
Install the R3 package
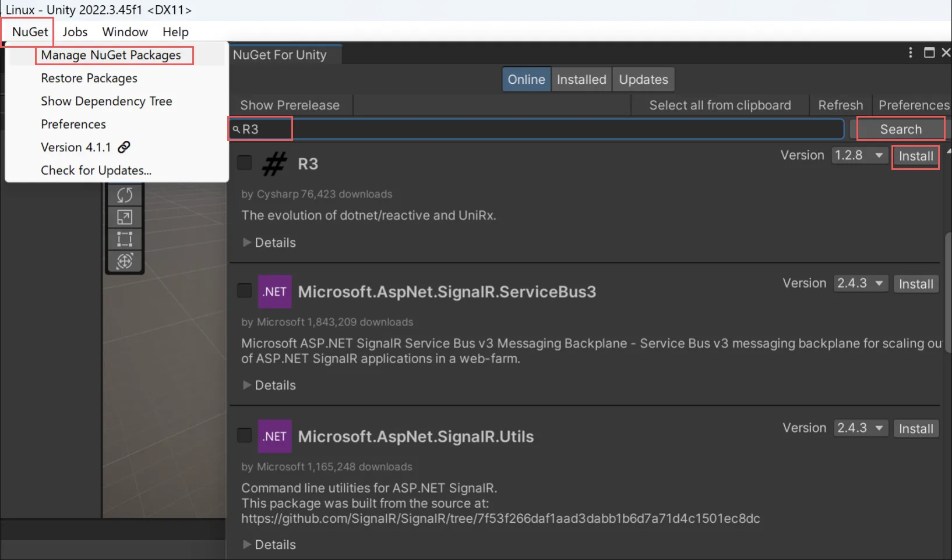point(915,156)
